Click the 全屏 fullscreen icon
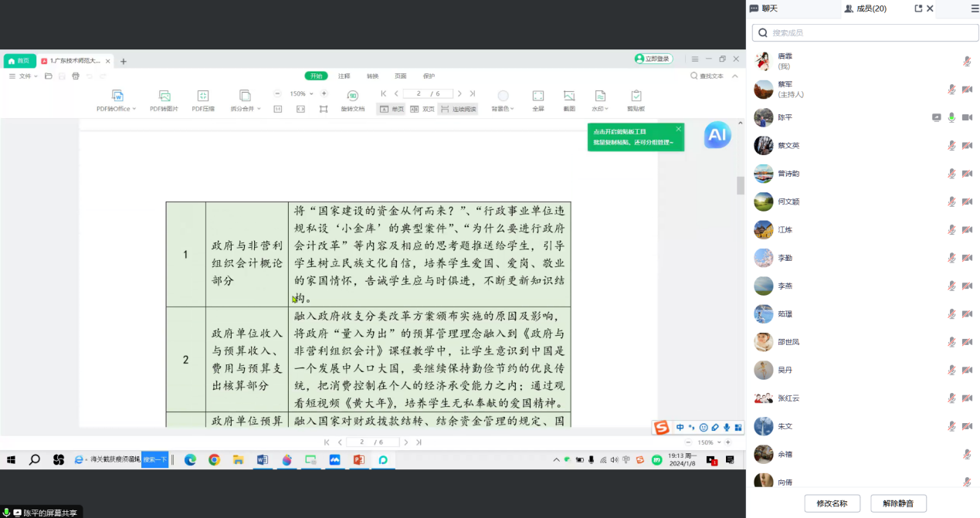 [x=538, y=96]
